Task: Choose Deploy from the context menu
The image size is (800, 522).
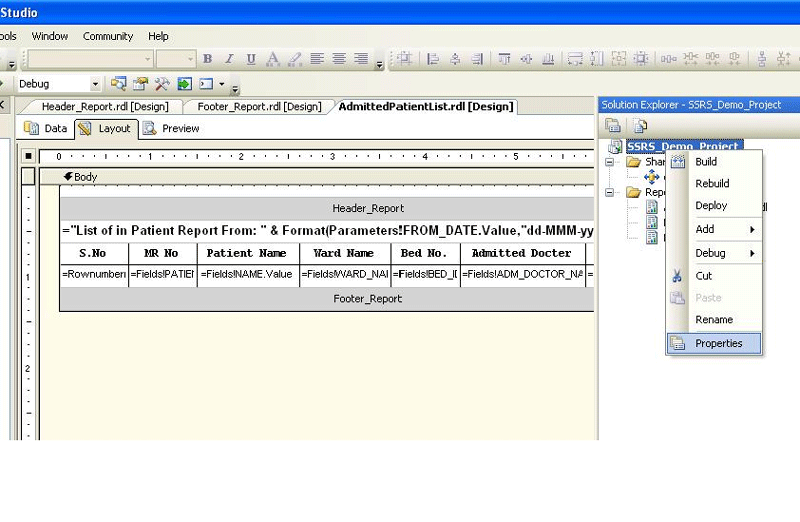Action: point(714,206)
